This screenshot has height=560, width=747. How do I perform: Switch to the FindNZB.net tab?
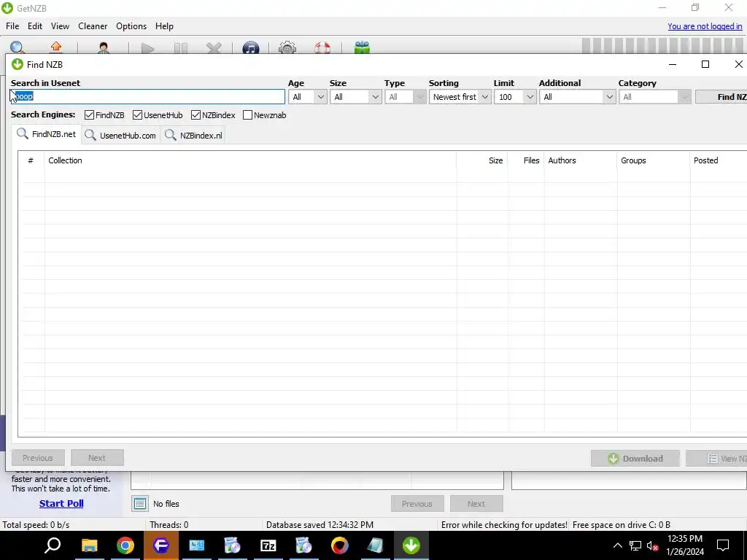click(x=46, y=134)
